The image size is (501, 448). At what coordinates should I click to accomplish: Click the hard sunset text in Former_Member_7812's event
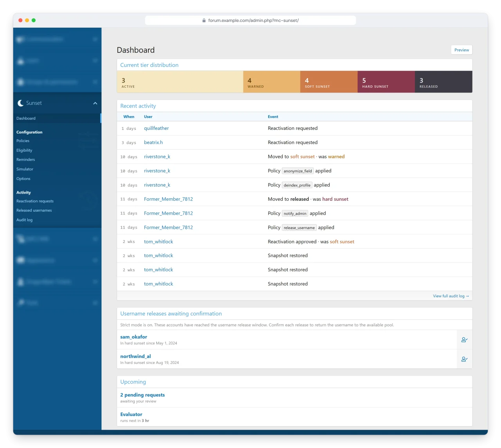[335, 199]
